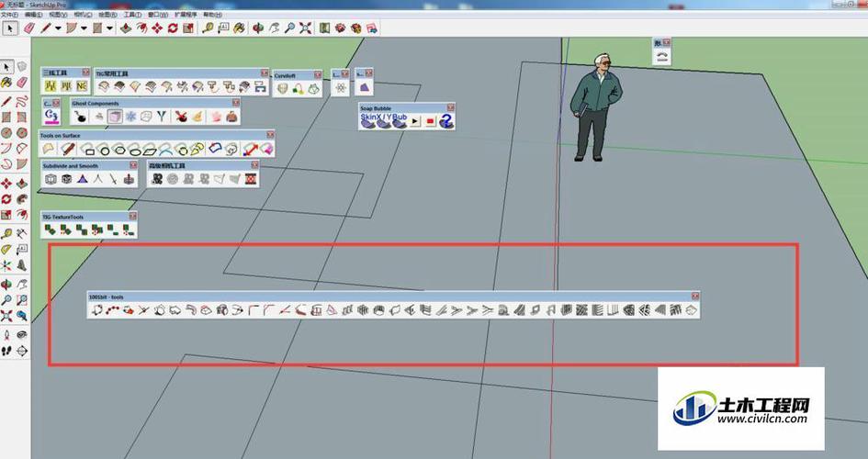Open the 编辑(E) menu
This screenshot has width=868, height=459.
34,15
